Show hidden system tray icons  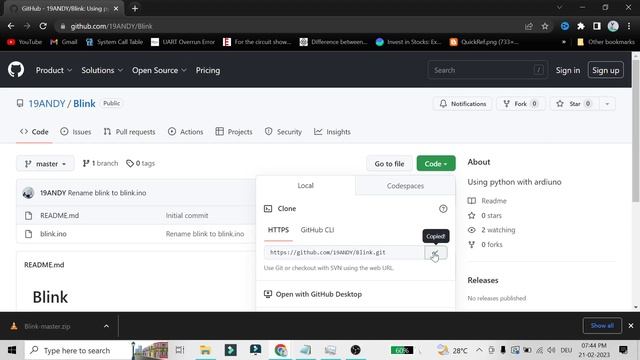(479, 350)
